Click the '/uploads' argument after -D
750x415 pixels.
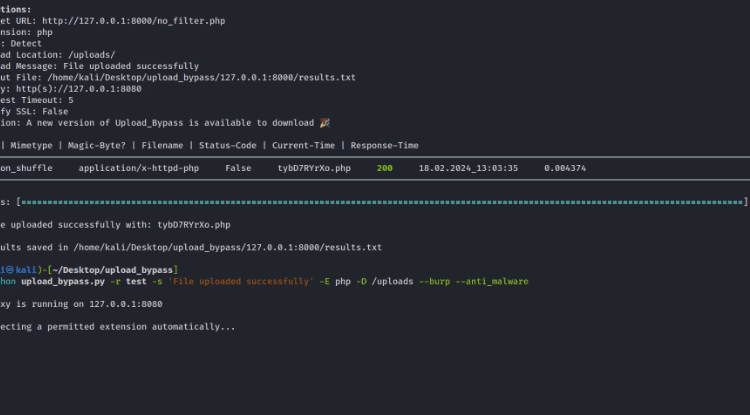(x=392, y=282)
